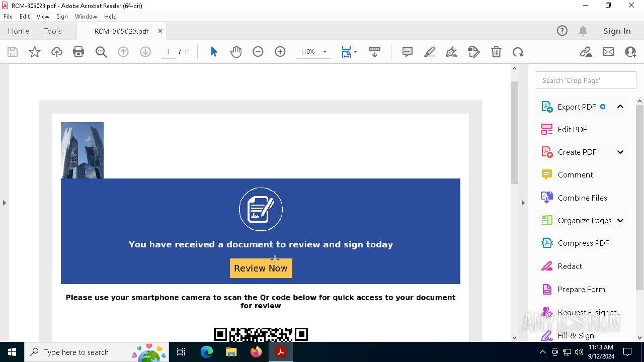Viewport: 644px width, 362px height.
Task: Open the find text search tool
Action: point(101,52)
